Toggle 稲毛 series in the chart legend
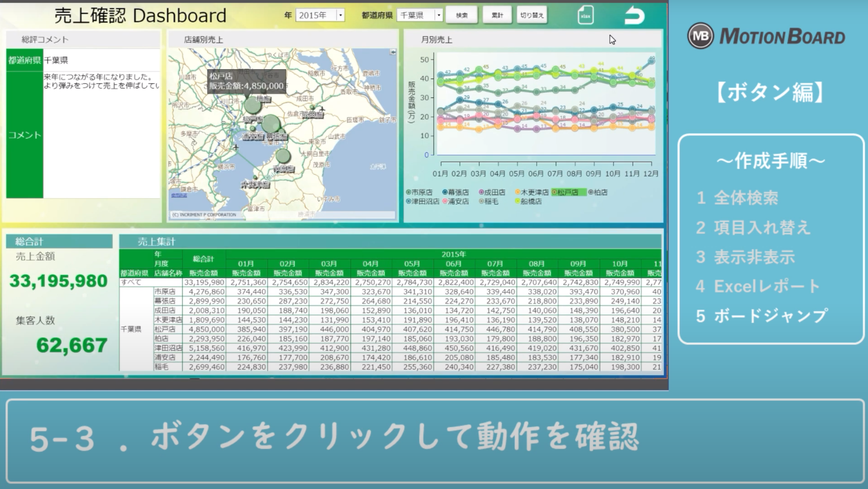 488,202
